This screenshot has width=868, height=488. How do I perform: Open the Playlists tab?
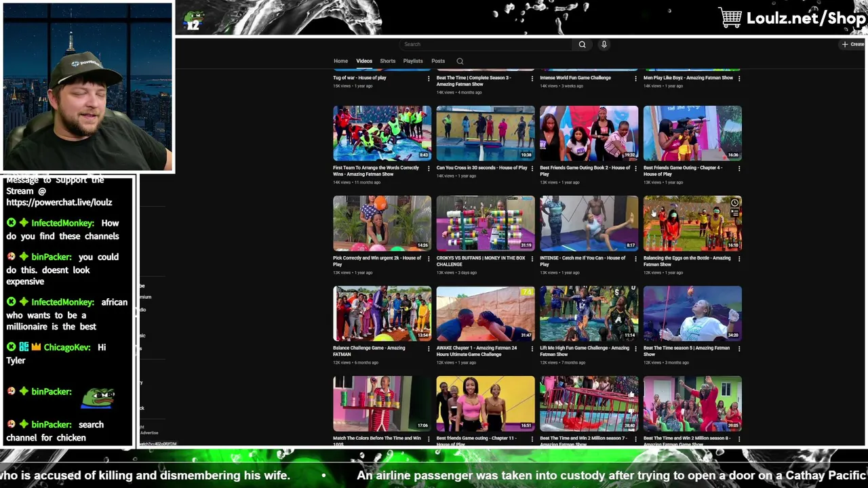(413, 61)
